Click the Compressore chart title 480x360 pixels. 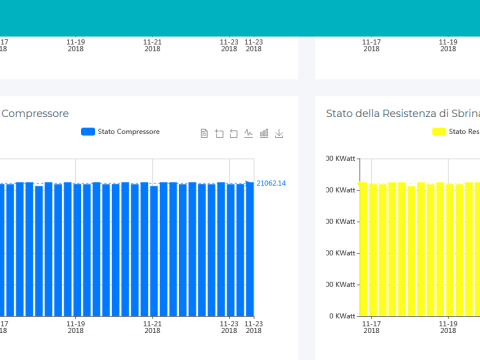coord(35,113)
